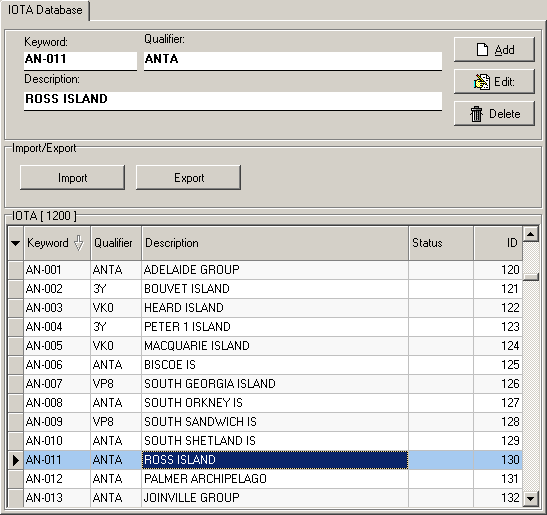The image size is (547, 515).
Task: Click the Status cell in the AN-006 row
Action: tap(441, 365)
